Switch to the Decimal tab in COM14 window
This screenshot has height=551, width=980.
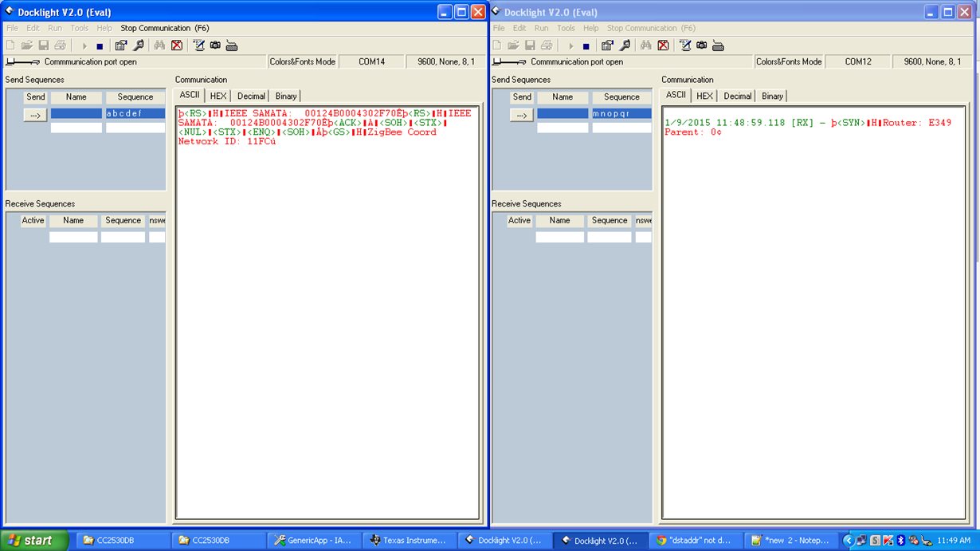[251, 96]
